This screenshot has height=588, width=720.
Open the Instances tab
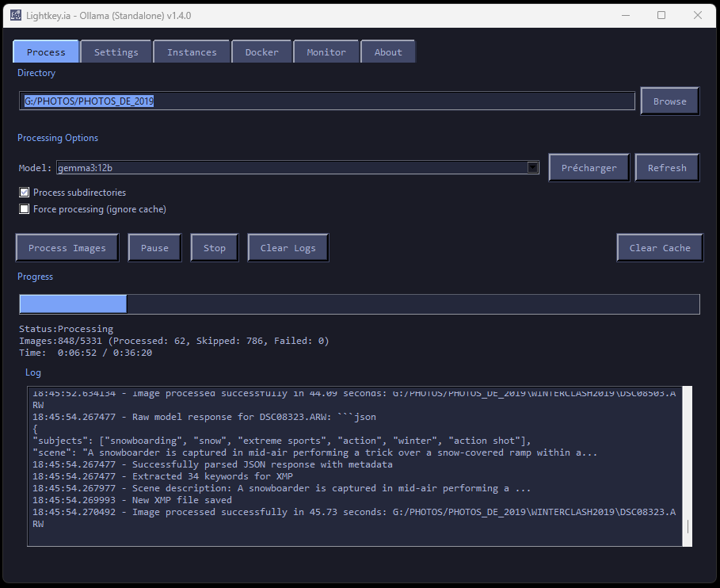(192, 52)
